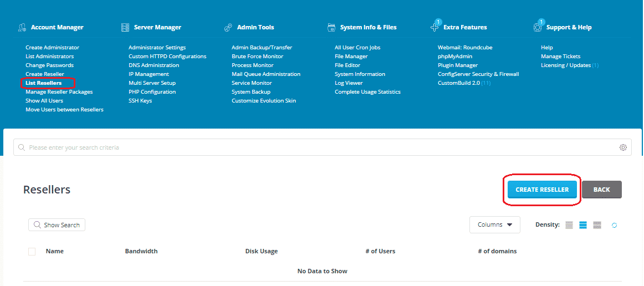The image size is (644, 286).
Task: Open Webmail: Roundcube link
Action: (465, 48)
